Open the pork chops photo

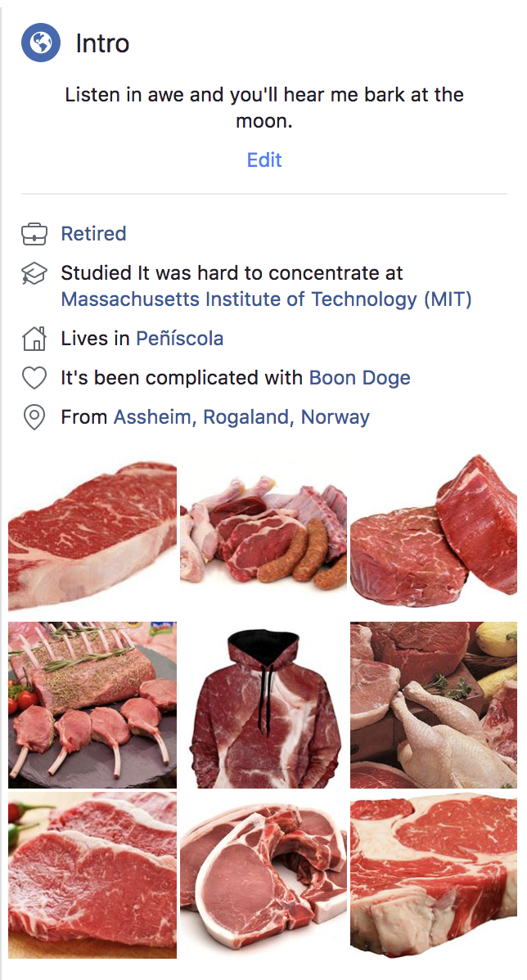[x=263, y=874]
